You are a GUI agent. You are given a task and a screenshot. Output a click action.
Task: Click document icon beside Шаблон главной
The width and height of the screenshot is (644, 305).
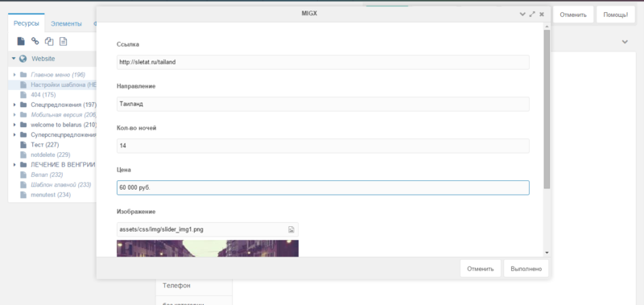[23, 185]
